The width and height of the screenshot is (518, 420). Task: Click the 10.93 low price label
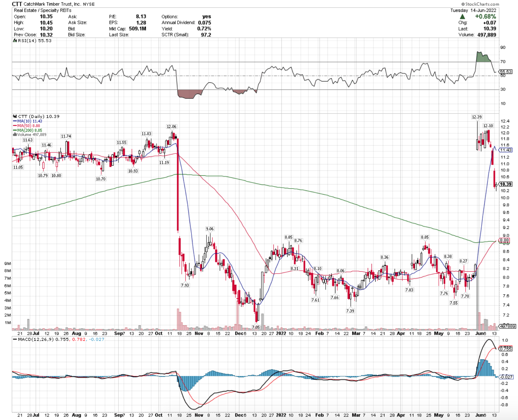pos(133,171)
